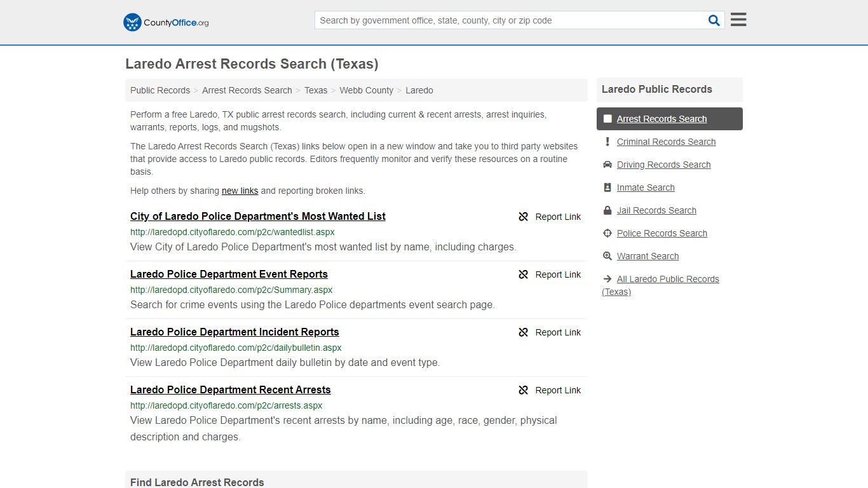
Task: Click the Find Laredo Arrest Records heading
Action: (x=197, y=482)
